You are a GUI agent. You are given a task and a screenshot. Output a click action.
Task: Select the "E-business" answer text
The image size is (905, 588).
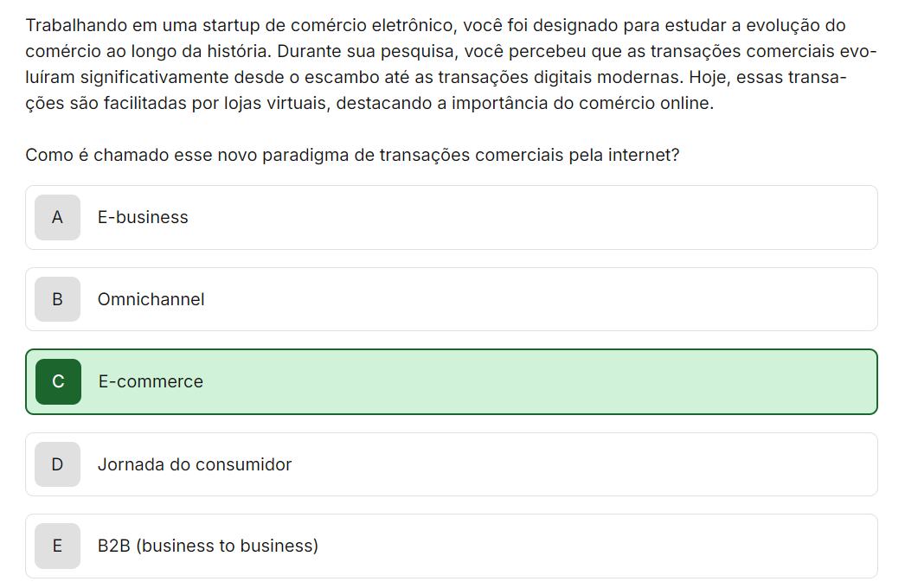click(143, 218)
